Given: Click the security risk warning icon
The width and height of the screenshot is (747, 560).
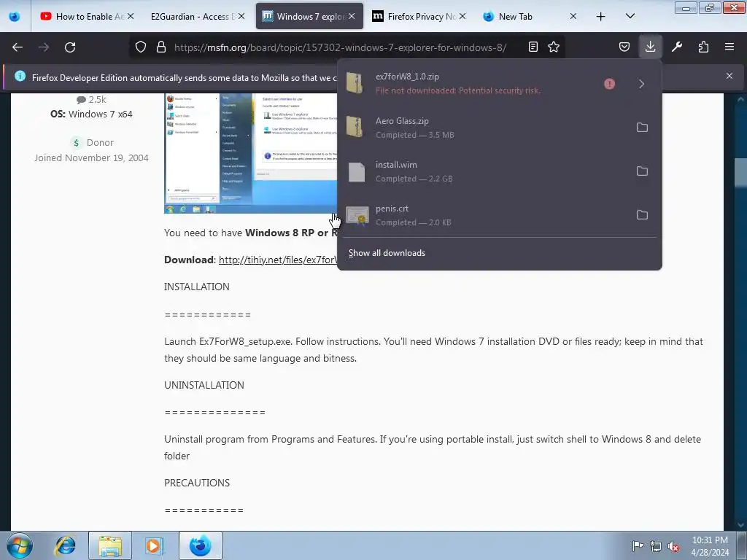Looking at the screenshot, I should [609, 84].
